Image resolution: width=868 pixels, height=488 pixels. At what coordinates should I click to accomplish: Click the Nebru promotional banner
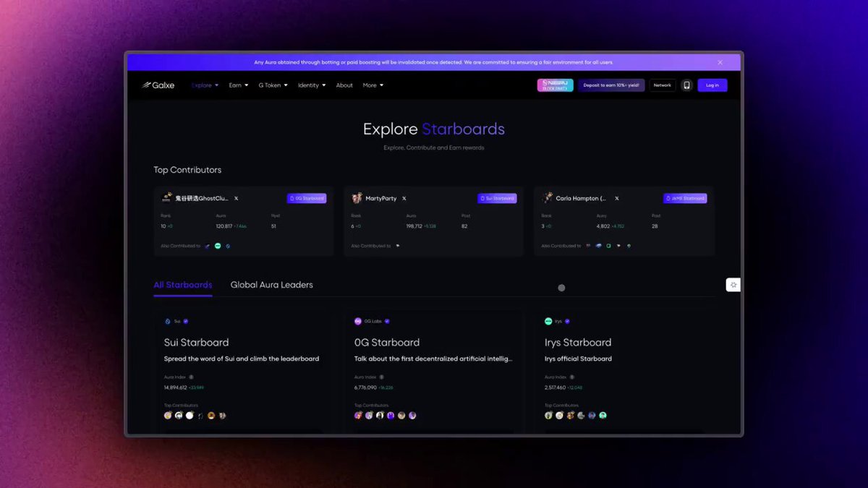tap(556, 85)
